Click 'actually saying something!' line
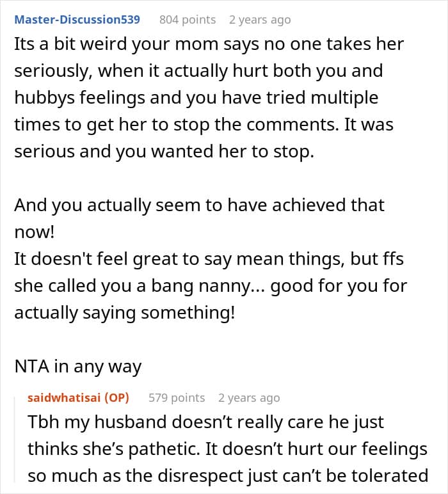This screenshot has height=494, width=448. tap(125, 313)
